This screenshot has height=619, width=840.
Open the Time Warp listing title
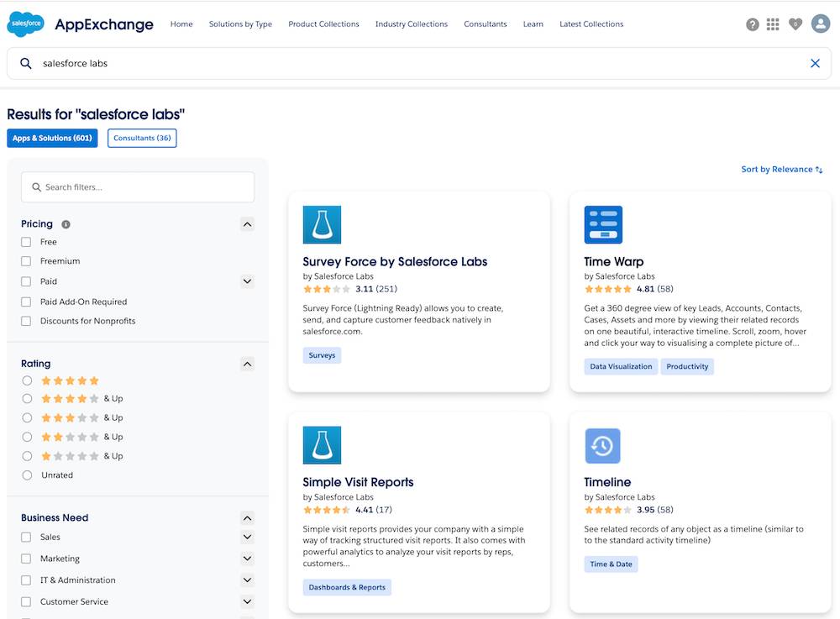tap(613, 262)
